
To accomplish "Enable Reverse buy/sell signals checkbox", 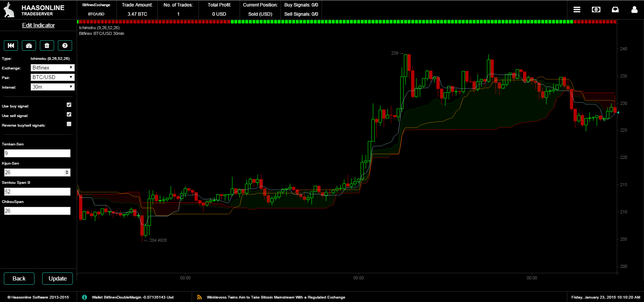I will pyautogui.click(x=69, y=124).
